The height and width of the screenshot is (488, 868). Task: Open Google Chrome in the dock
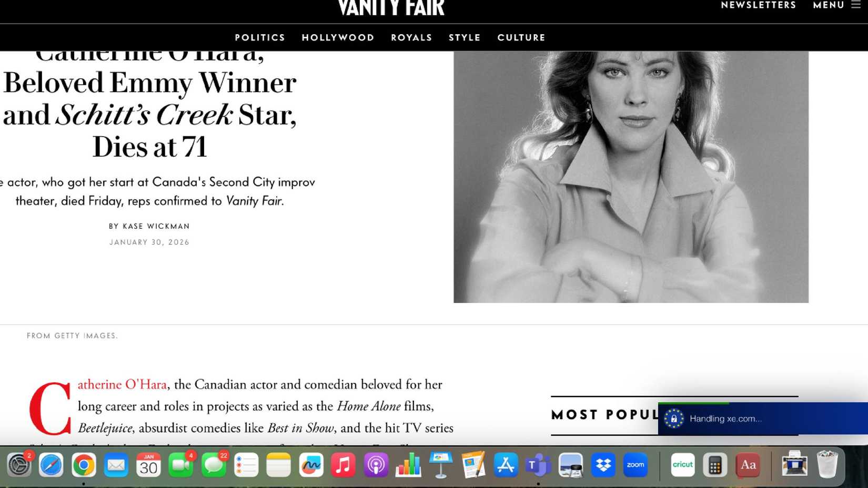[x=84, y=465]
